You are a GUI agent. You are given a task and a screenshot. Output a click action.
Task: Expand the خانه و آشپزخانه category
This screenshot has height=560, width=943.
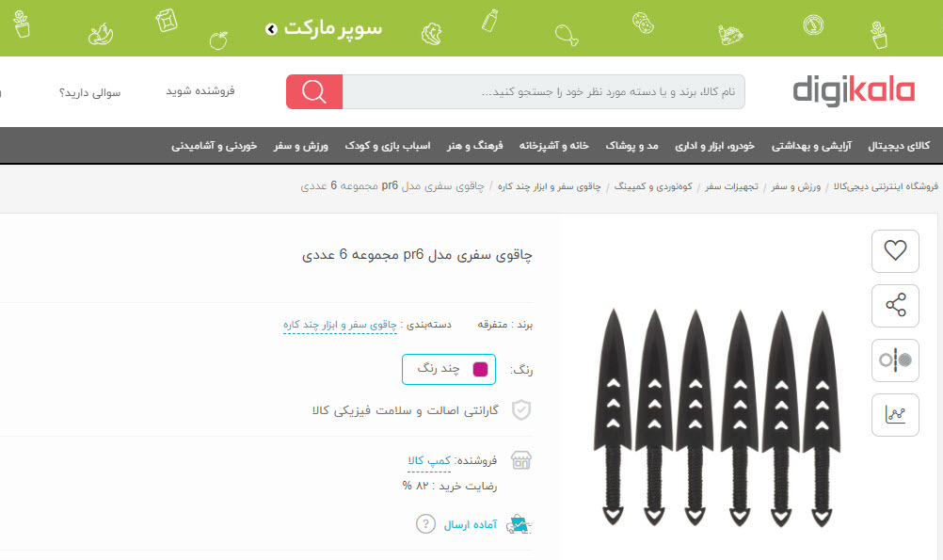pos(554,146)
